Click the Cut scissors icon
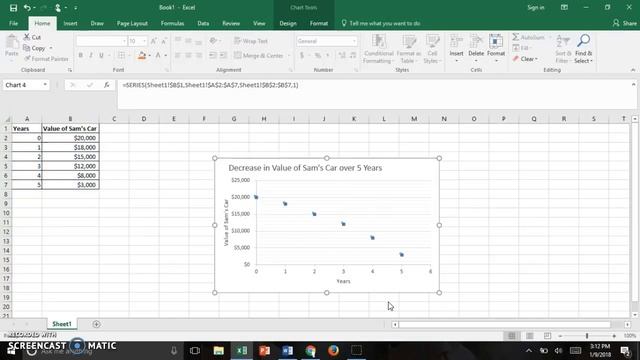The image size is (640, 360). (x=27, y=37)
